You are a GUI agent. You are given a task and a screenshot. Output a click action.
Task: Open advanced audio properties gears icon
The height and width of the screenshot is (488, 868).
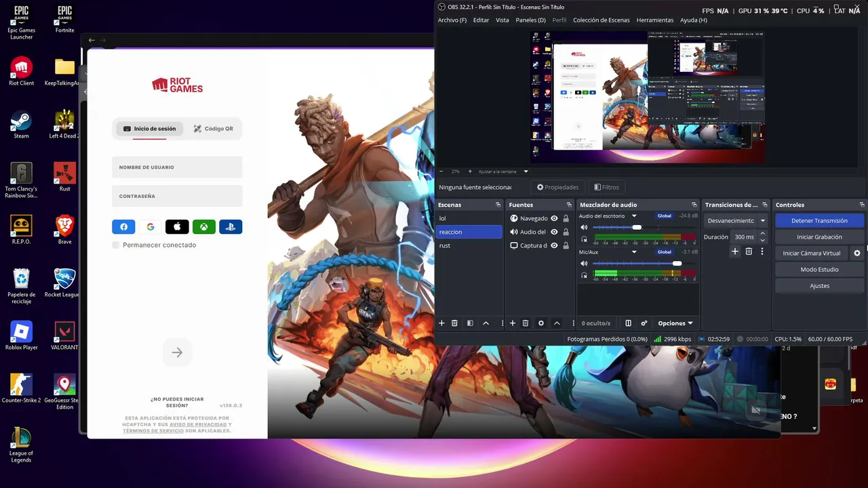click(644, 323)
